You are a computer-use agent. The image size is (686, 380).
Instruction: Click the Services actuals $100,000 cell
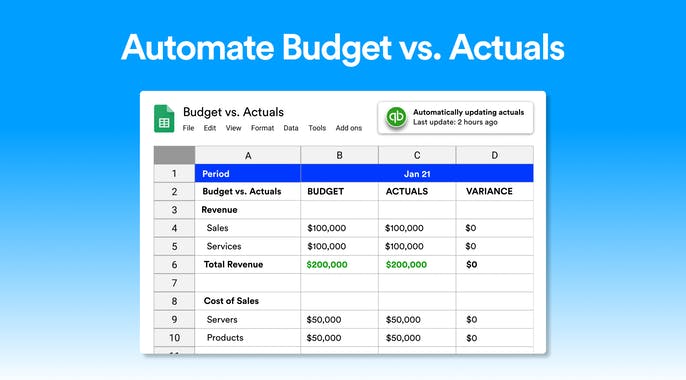coord(417,247)
